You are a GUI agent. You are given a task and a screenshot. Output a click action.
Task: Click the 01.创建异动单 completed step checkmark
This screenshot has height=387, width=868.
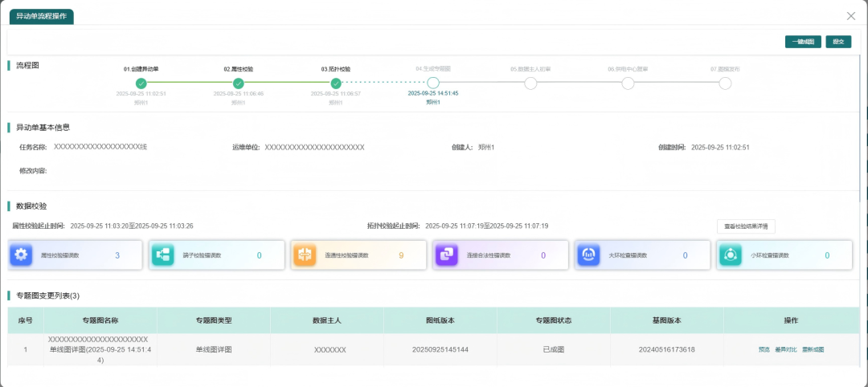[x=141, y=84]
